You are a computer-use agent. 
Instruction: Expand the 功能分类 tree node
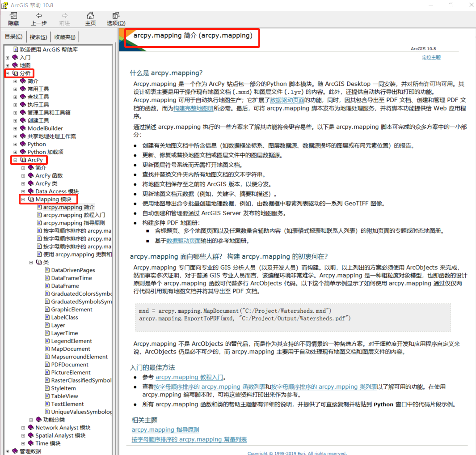(31, 420)
